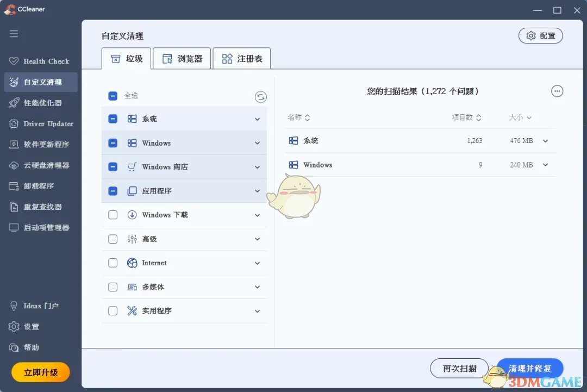The height and width of the screenshot is (392, 587).
Task: Open the results options menu with three dots
Action: (557, 91)
